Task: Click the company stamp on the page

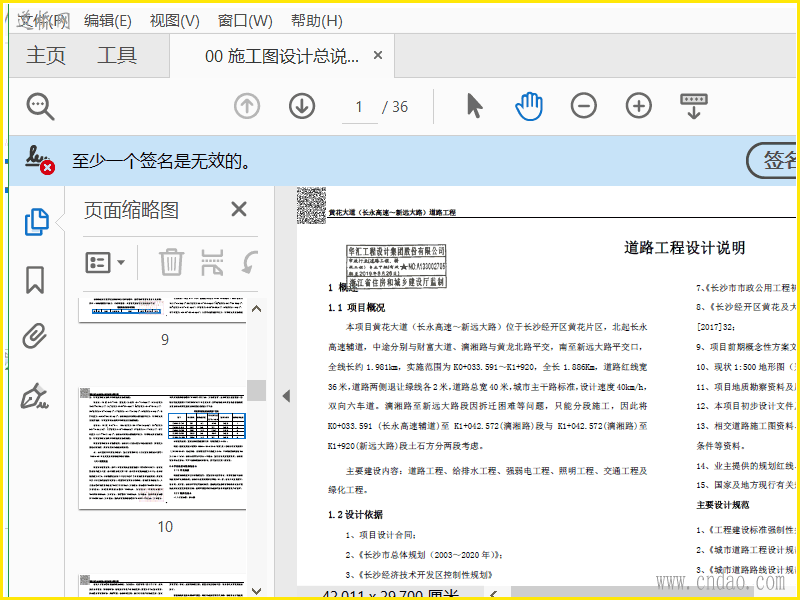Action: (396, 266)
